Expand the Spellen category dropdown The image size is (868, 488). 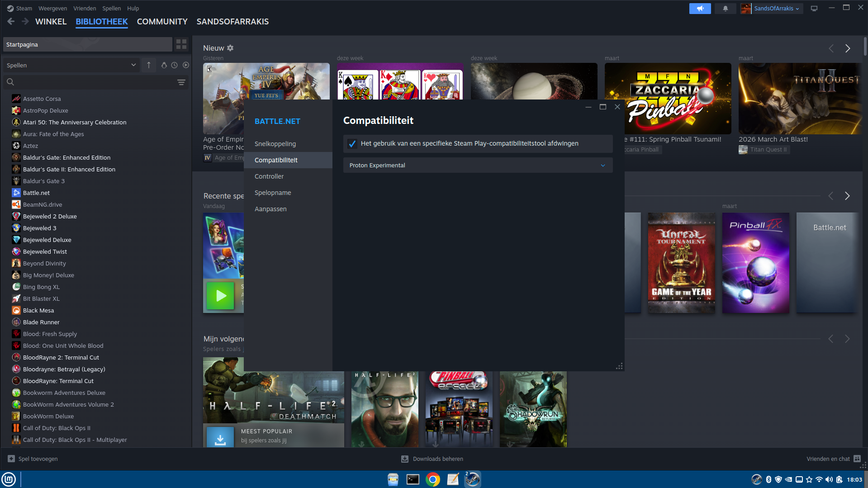[71, 65]
